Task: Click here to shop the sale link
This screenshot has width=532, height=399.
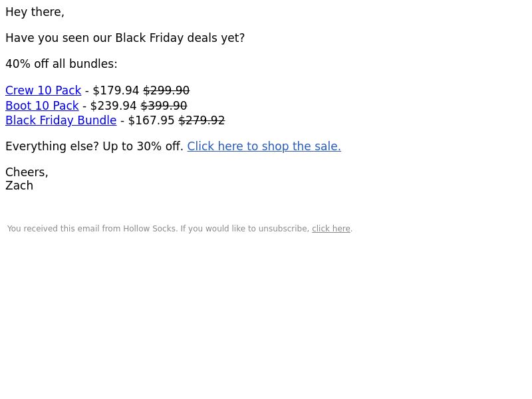Action: [264, 146]
